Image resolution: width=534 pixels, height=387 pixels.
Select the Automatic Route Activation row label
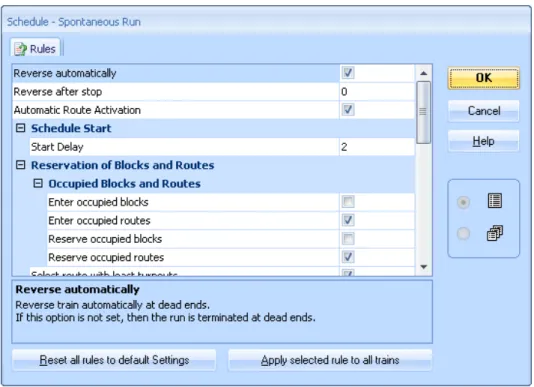point(77,110)
